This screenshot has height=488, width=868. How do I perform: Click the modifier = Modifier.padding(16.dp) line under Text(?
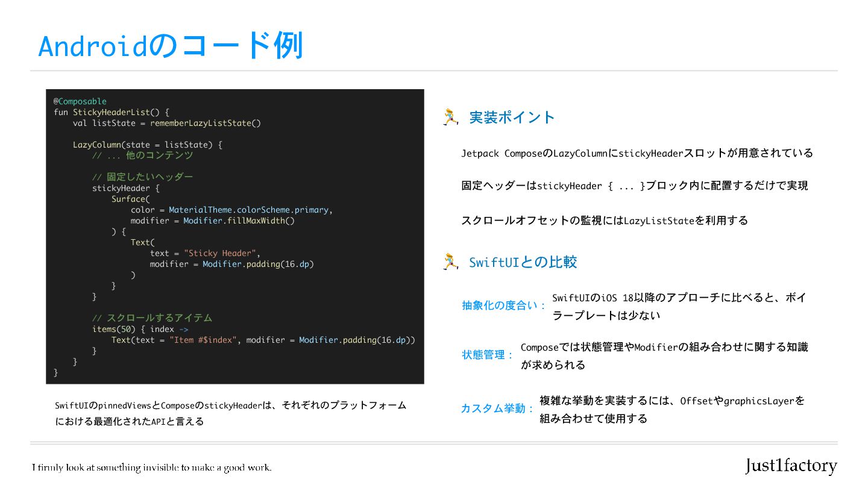tap(232, 264)
